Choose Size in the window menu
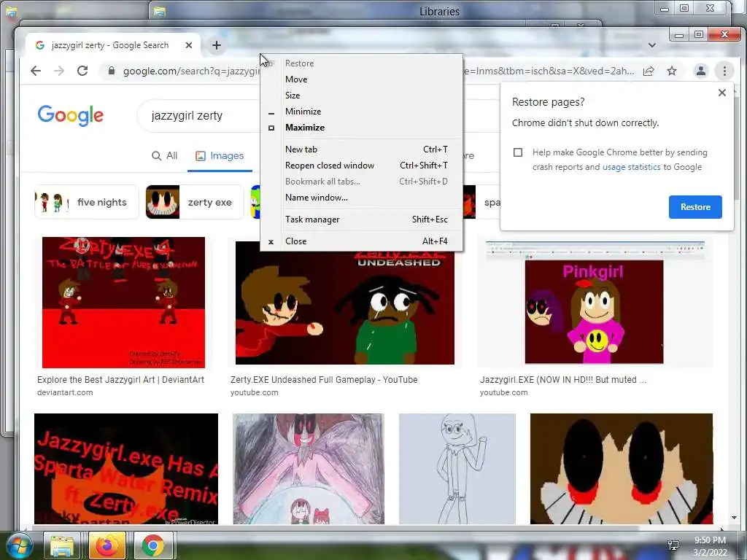This screenshot has height=560, width=747. tap(362, 96)
